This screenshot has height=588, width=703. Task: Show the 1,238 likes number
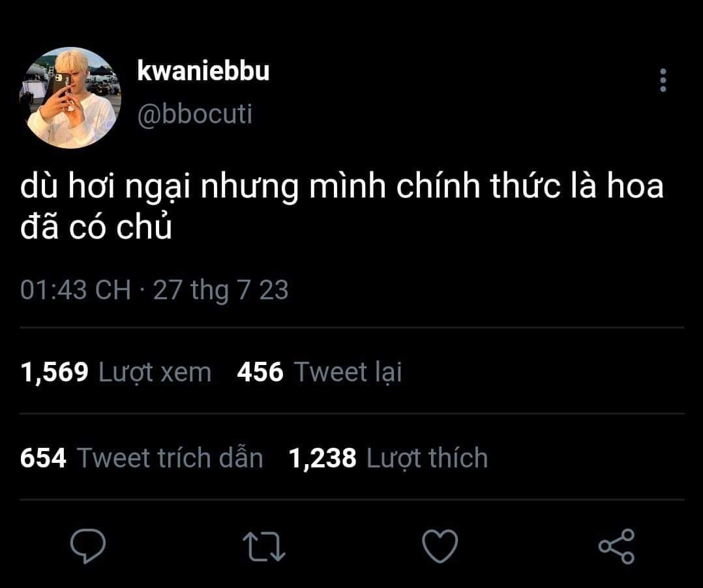[x=322, y=458]
